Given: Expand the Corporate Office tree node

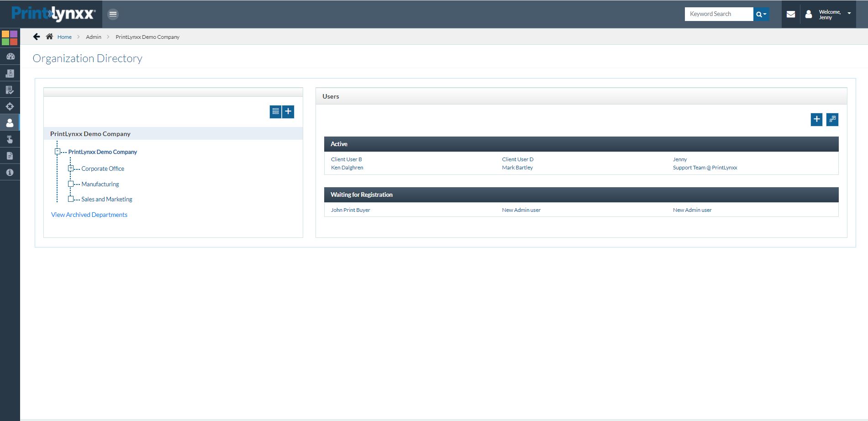Looking at the screenshot, I should tap(70, 168).
